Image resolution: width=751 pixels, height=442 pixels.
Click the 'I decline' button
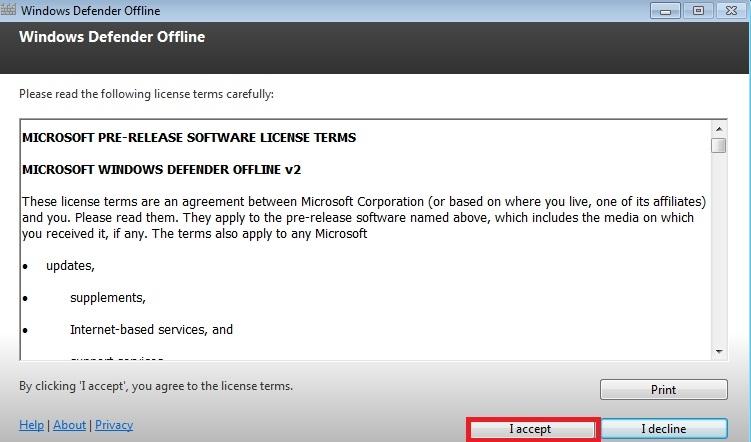pyautogui.click(x=664, y=429)
